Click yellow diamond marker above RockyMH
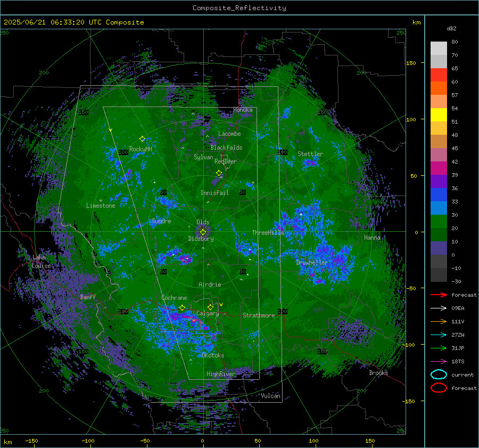 coord(142,139)
